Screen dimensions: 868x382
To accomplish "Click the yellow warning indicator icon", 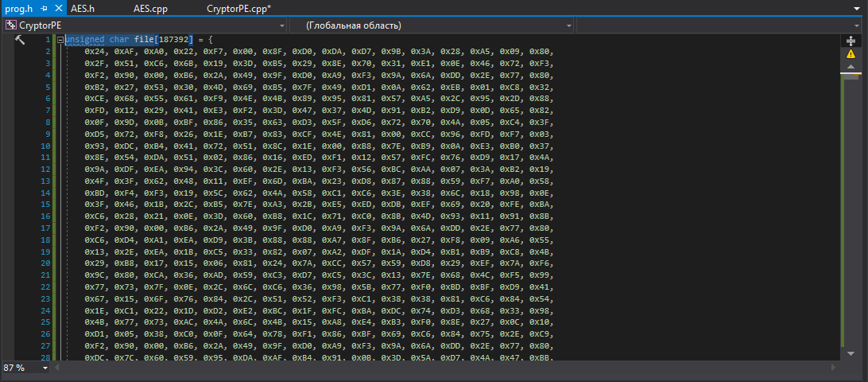I will 851,53.
